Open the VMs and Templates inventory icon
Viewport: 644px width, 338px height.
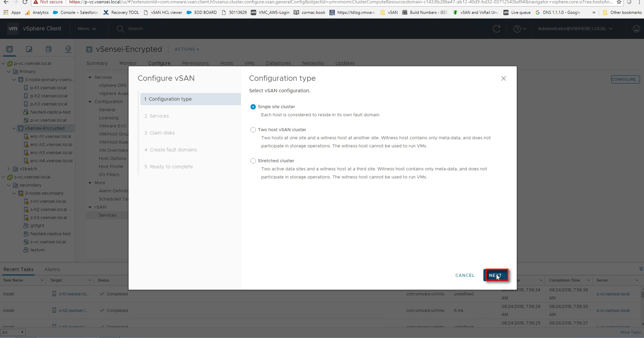click(29, 49)
